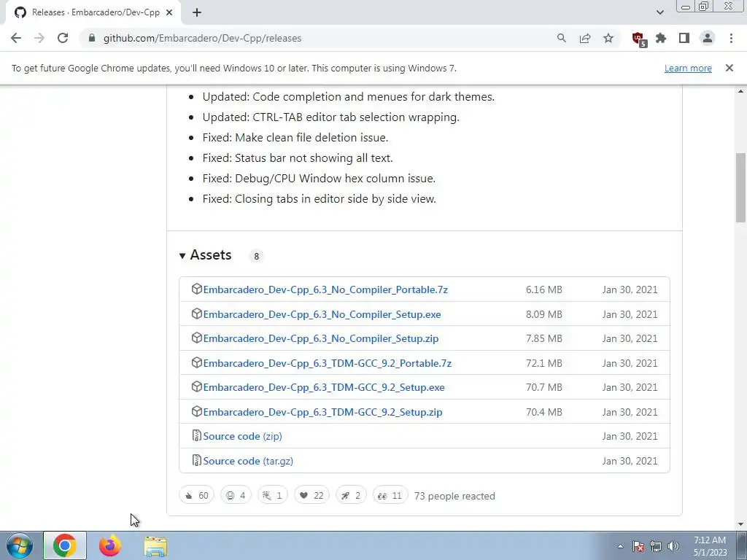Click "Fixed: Make clean file deletion issue." text
This screenshot has height=560, width=747.
coord(295,138)
